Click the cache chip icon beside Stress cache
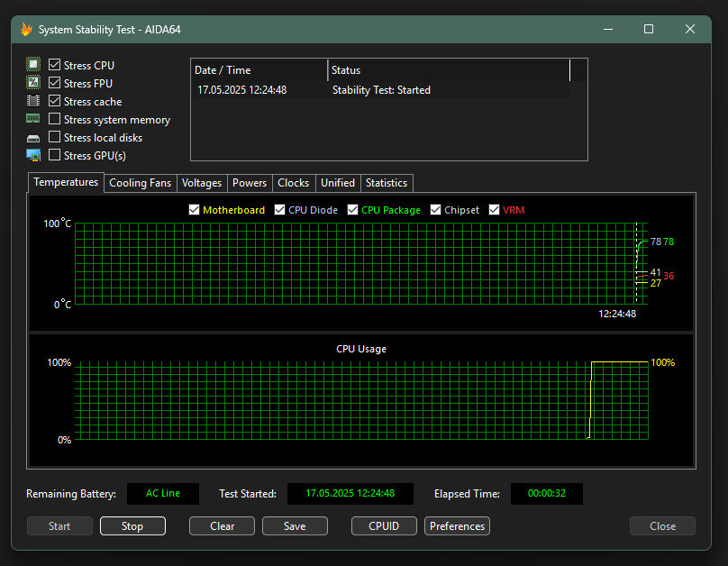The width and height of the screenshot is (728, 566). click(33, 101)
